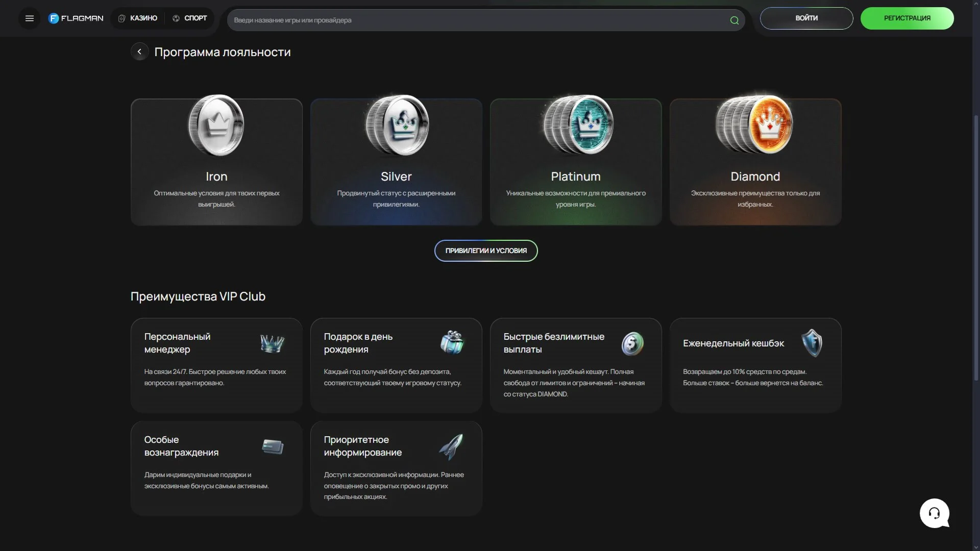Click the search magnifier icon
The height and width of the screenshot is (551, 980).
point(734,20)
